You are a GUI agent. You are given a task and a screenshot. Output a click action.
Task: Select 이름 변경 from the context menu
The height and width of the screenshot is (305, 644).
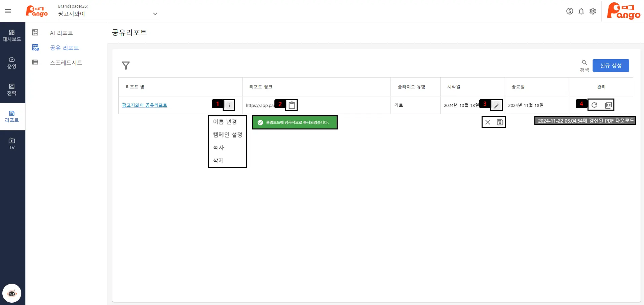pos(225,122)
